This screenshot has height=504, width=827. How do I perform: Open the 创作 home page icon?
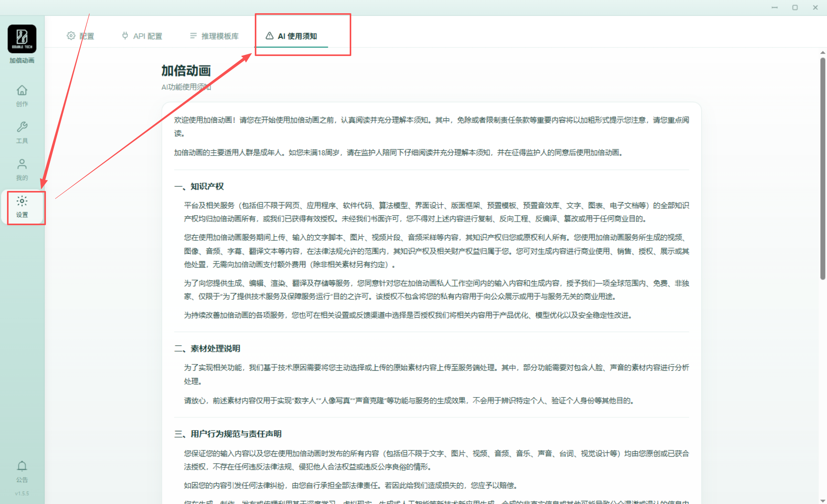coord(22,96)
